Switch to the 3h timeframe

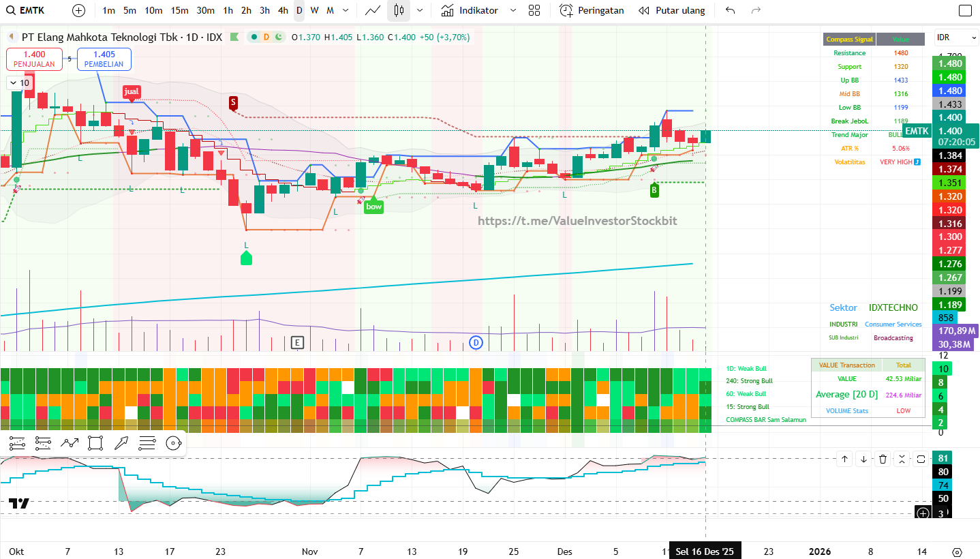[x=265, y=10]
